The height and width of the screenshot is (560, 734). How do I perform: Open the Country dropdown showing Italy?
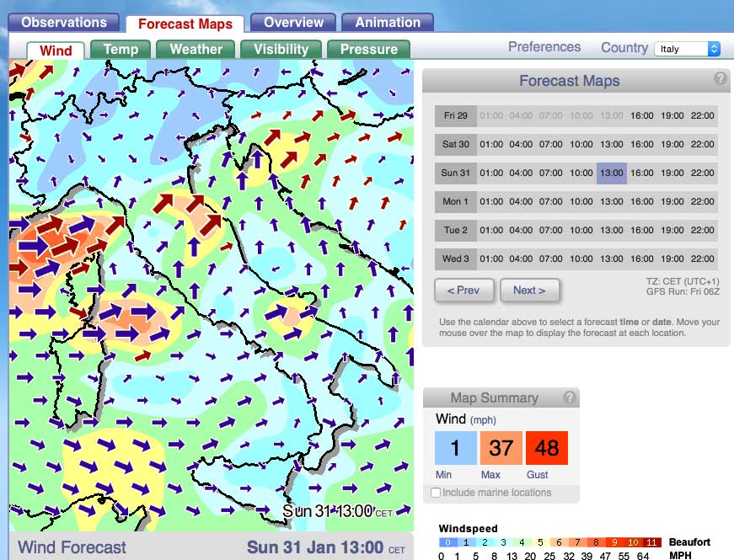(688, 49)
